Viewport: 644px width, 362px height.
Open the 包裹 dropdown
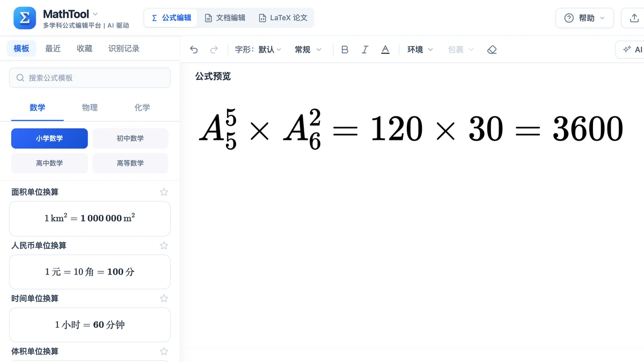tap(461, 50)
